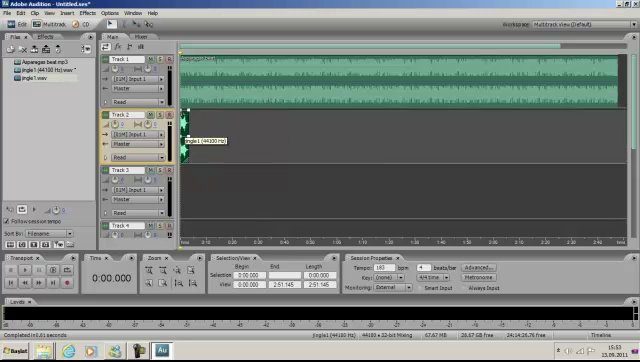The image size is (640, 362).
Task: Show Inputs/Outputs track controls
Action: point(106,47)
